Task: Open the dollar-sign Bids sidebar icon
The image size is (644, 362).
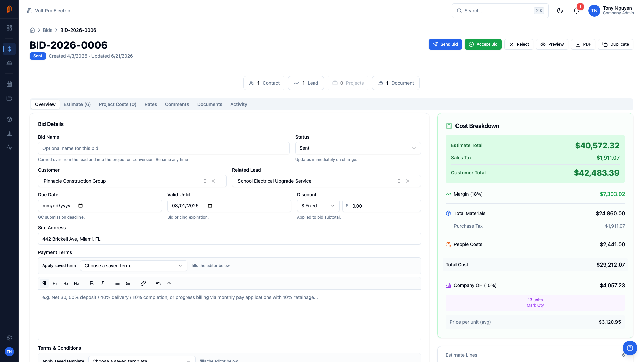Action: click(x=9, y=49)
